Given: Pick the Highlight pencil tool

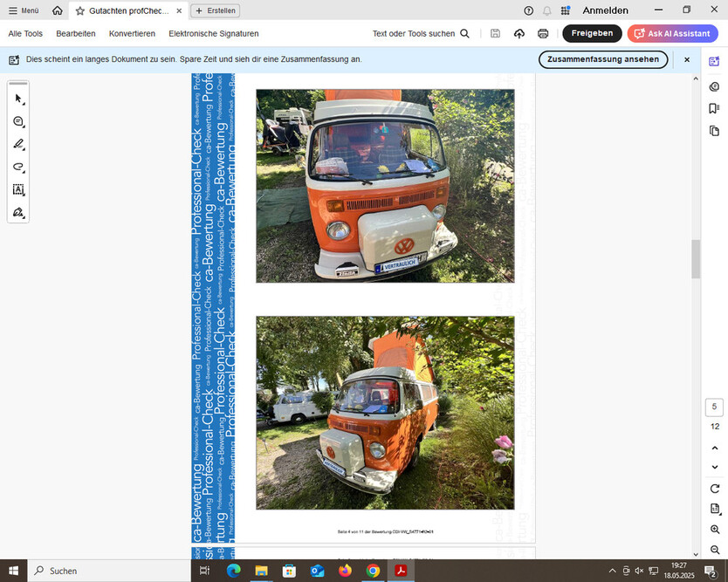Looking at the screenshot, I should pyautogui.click(x=17, y=145).
